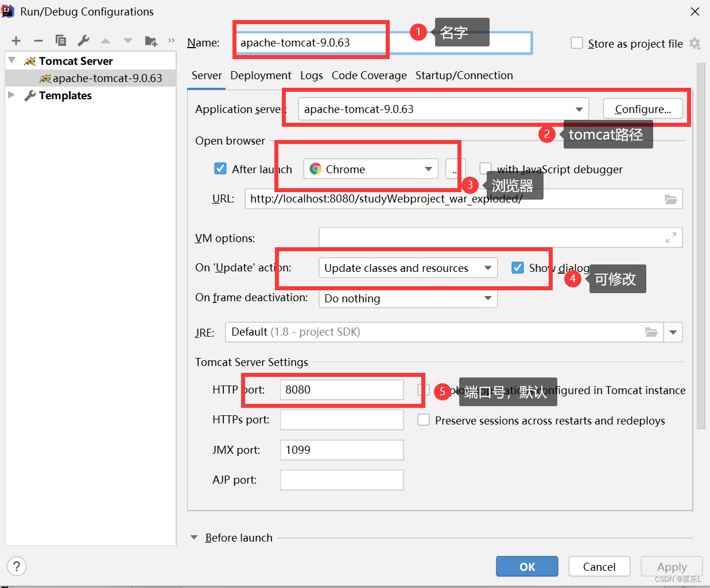Click the OK button

click(x=527, y=566)
